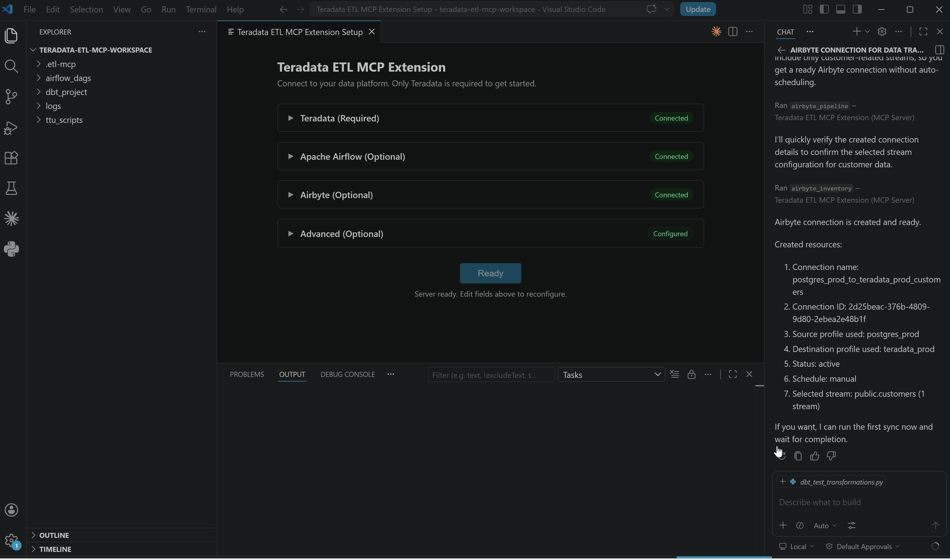Open the Teradata ETL MCP starburst view
This screenshot has height=560, width=950.
click(11, 219)
